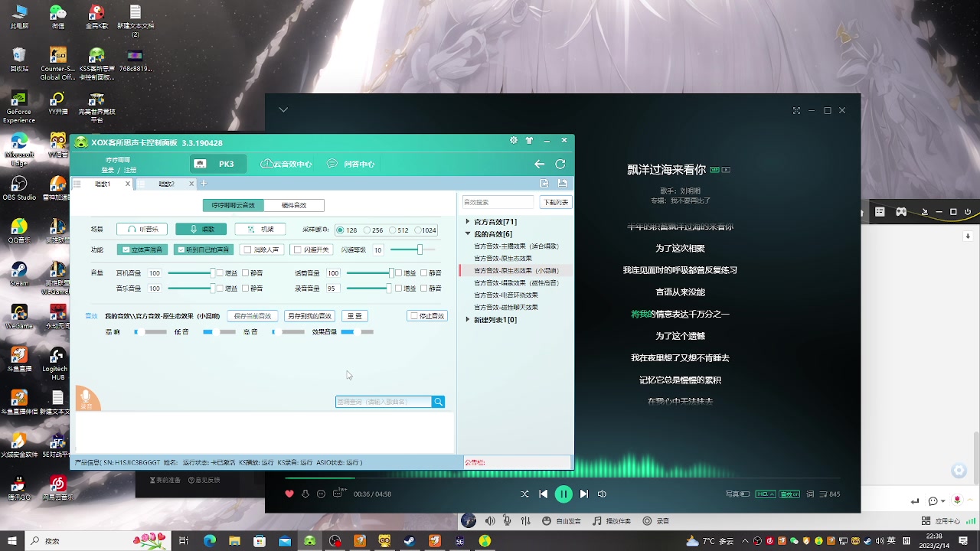Open the 云音效中心 cloud effect center

coord(285,163)
